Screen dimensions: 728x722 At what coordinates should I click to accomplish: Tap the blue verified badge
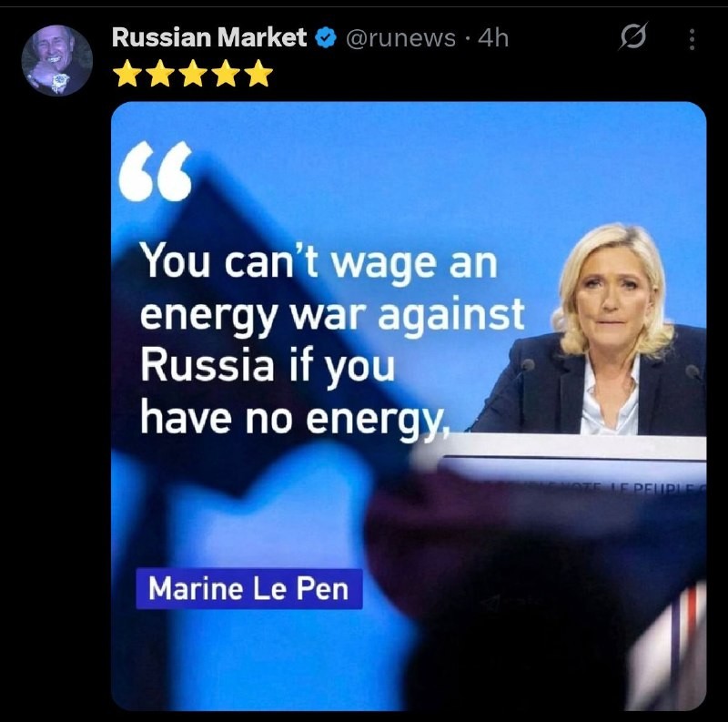tap(326, 37)
